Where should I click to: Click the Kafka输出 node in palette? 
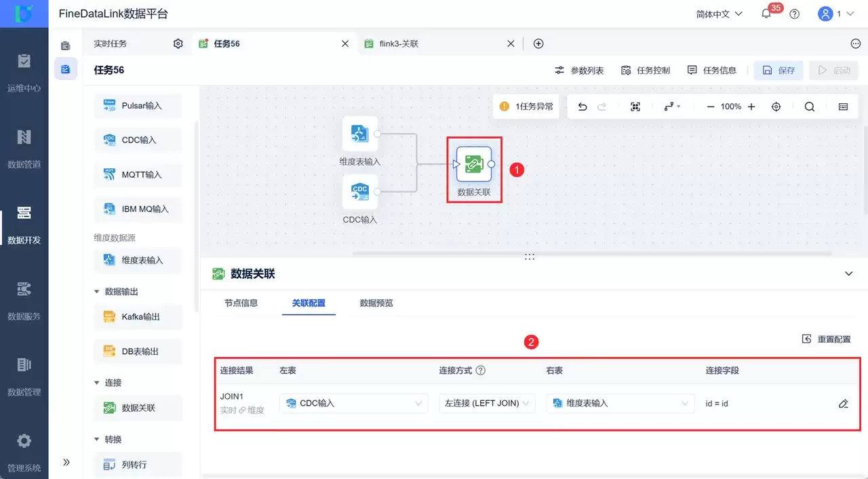click(x=138, y=317)
